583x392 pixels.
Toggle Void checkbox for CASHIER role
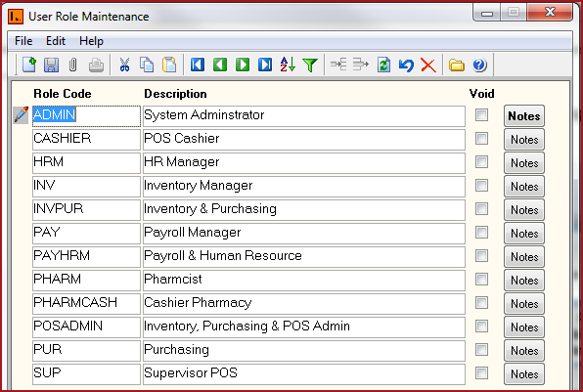[481, 139]
